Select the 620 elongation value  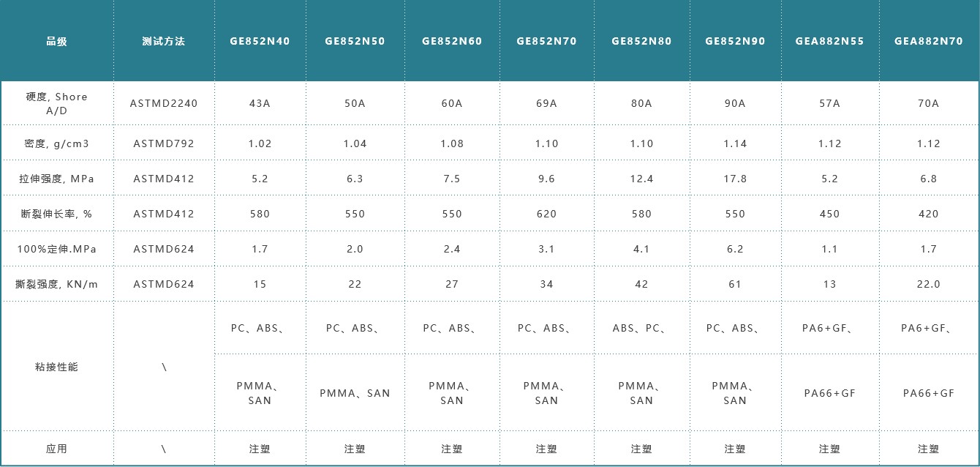coord(546,214)
